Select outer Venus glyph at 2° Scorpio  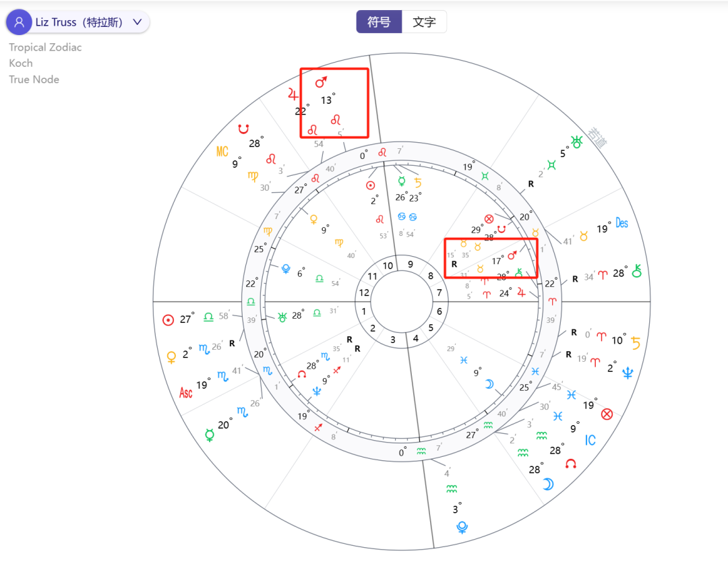pyautogui.click(x=171, y=357)
